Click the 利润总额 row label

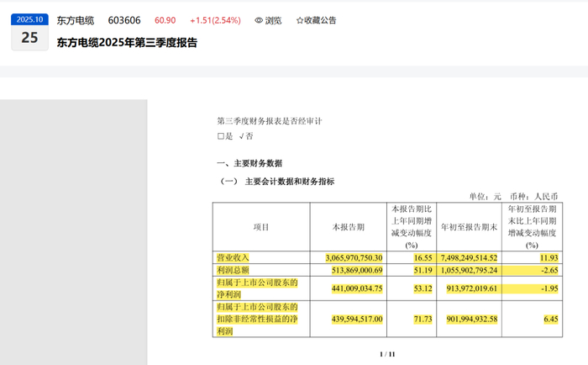click(x=233, y=270)
